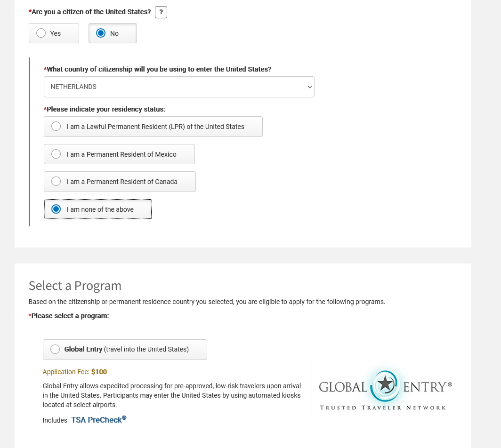Click the Global Entry description paragraph
Viewport: 501px width, 448px height.
click(x=171, y=395)
